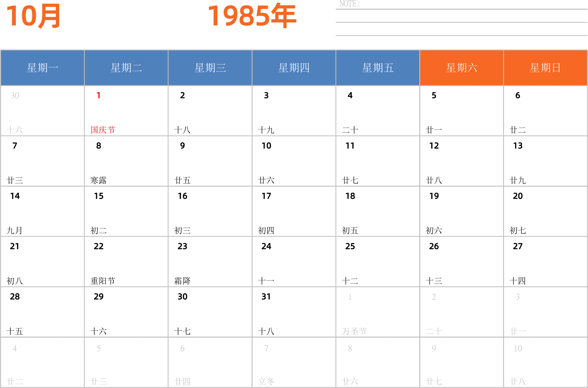Click date 22

coord(99,246)
